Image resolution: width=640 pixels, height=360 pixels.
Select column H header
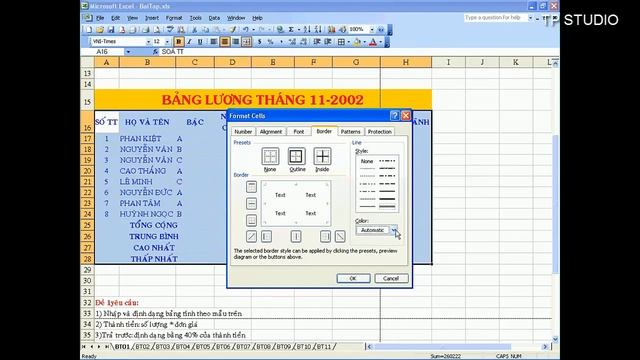coord(406,62)
